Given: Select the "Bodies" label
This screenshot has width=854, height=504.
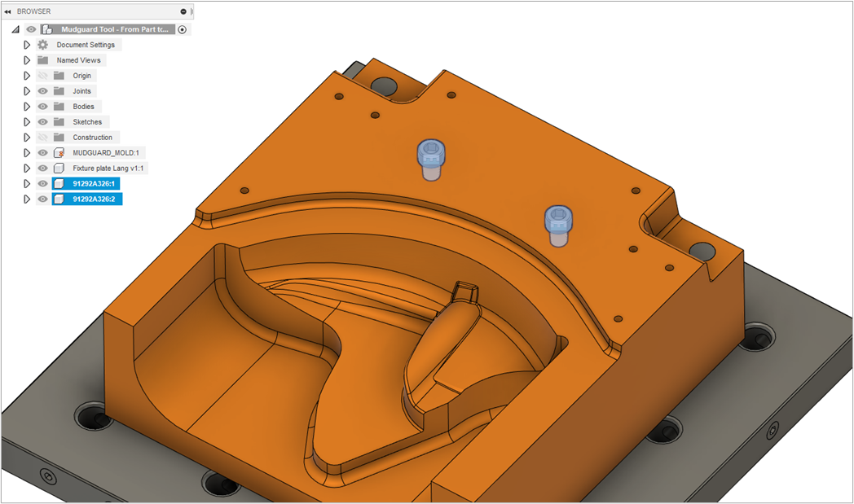Looking at the screenshot, I should tap(83, 106).
